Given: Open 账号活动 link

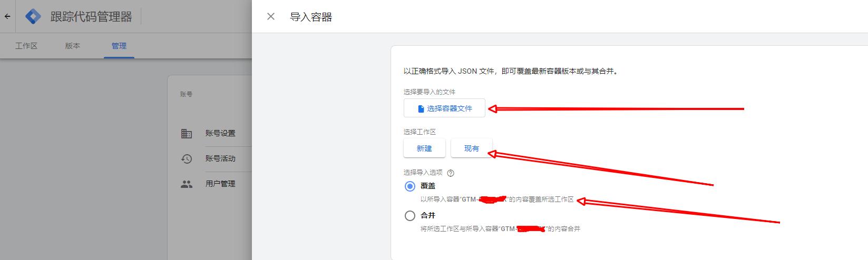Looking at the screenshot, I should 220,158.
